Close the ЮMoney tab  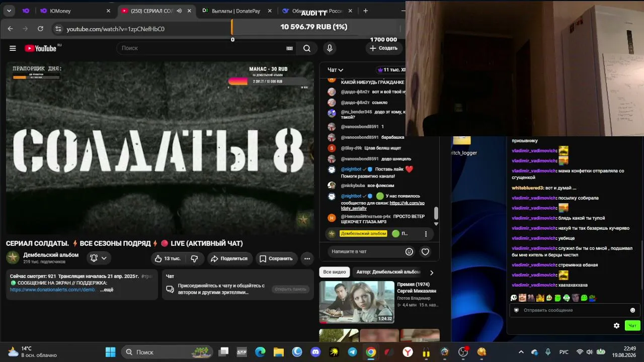108,11
